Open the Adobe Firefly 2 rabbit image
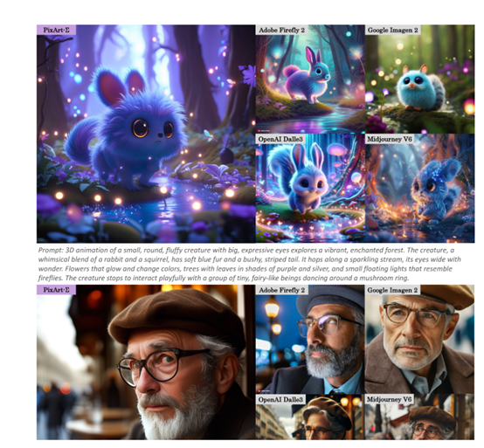 coord(310,79)
